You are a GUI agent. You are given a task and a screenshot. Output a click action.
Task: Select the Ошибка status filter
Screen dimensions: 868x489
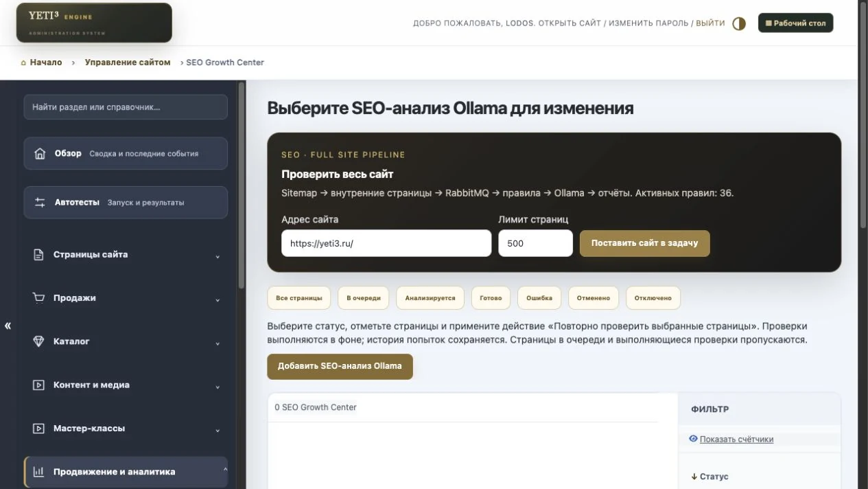(539, 298)
